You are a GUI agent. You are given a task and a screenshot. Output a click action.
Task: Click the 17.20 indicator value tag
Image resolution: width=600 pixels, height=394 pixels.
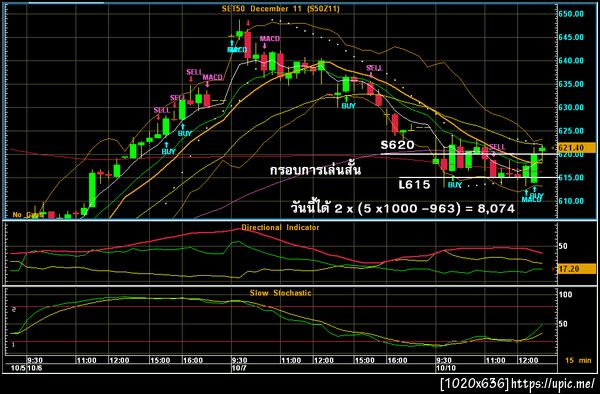576,269
